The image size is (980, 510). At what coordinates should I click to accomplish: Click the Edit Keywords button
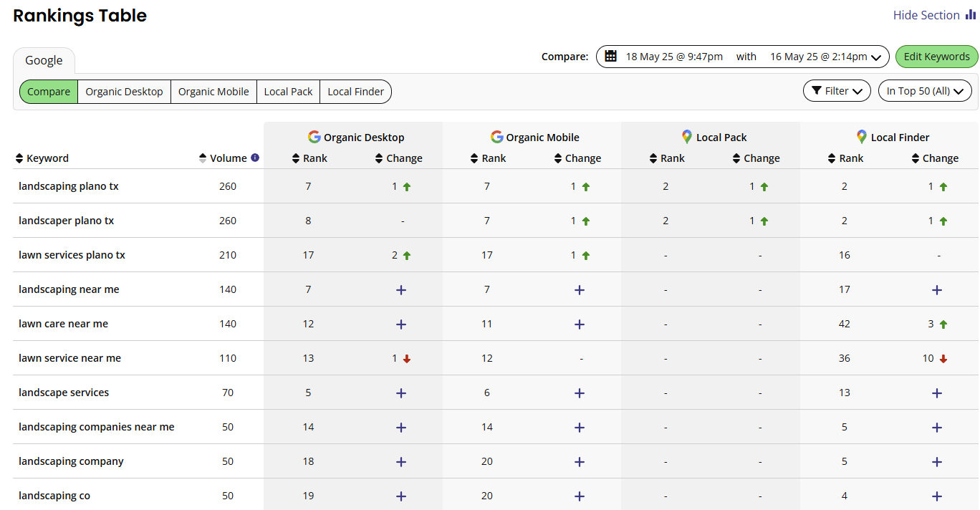click(936, 56)
